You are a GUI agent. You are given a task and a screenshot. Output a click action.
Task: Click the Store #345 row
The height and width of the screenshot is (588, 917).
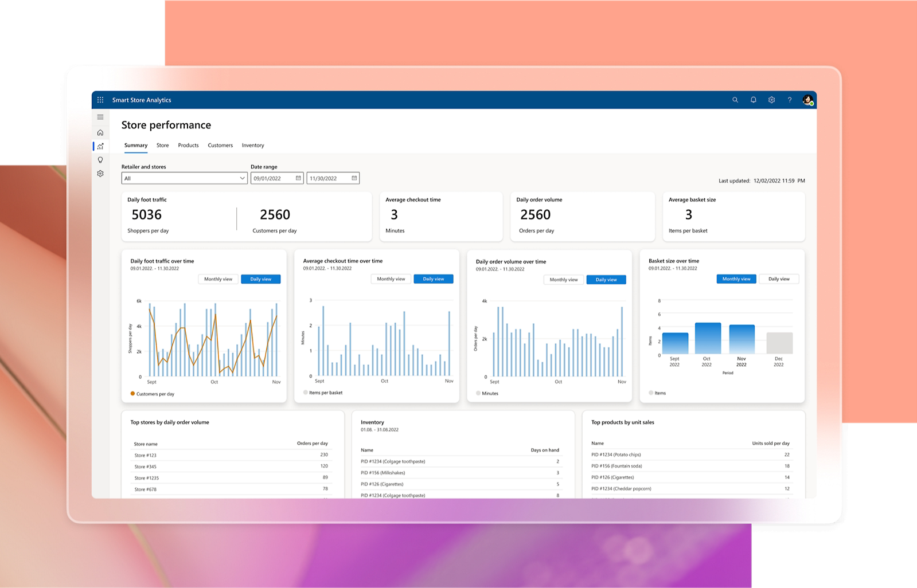[x=231, y=467]
